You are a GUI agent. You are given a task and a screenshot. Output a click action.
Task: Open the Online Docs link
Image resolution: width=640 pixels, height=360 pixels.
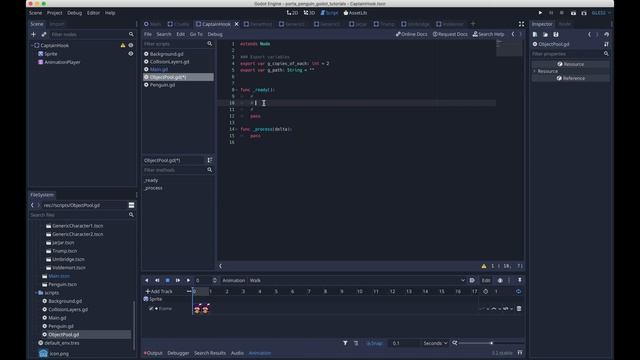point(411,34)
